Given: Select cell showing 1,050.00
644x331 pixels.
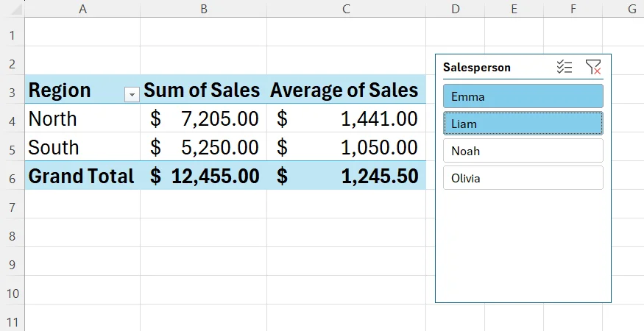Looking at the screenshot, I should (x=346, y=147).
